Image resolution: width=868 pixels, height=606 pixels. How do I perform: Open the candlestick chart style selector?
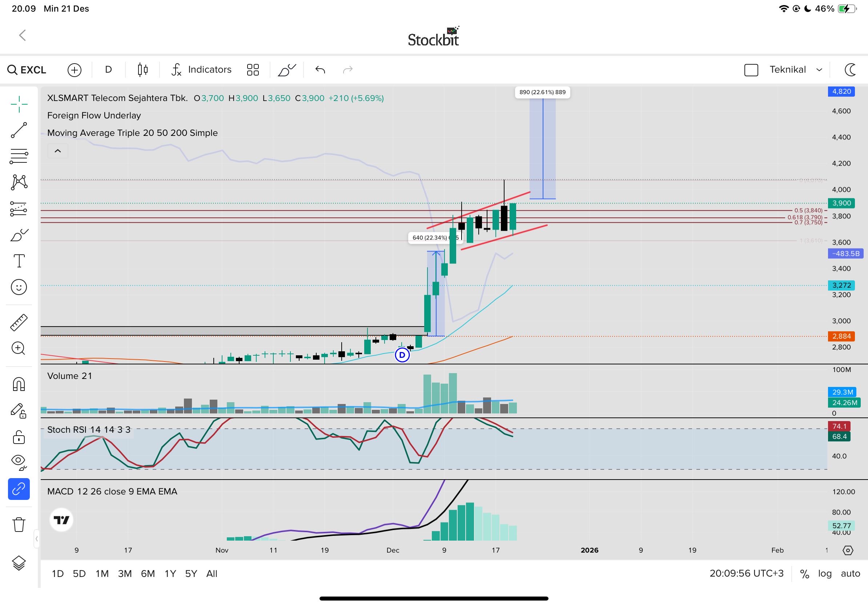pos(142,69)
